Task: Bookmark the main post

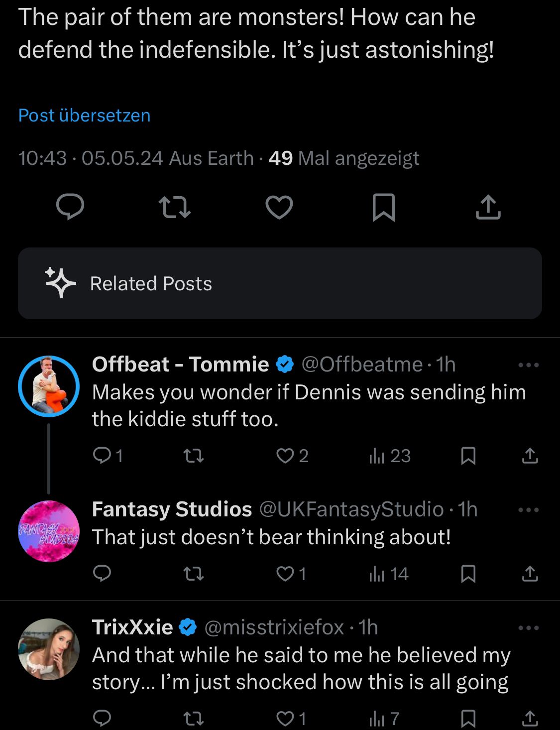Action: [383, 207]
